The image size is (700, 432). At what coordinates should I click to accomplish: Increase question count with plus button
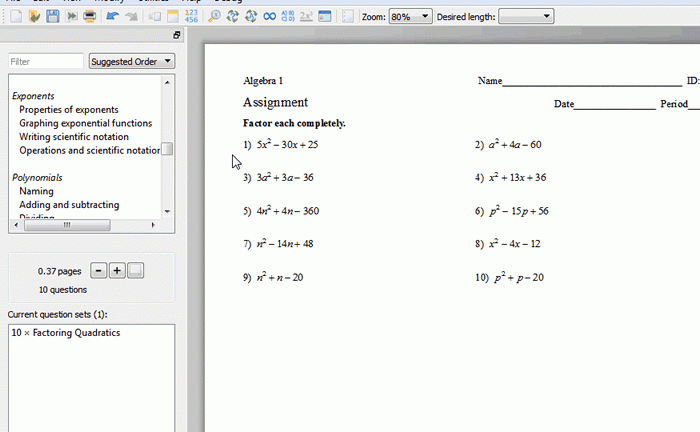pos(117,270)
